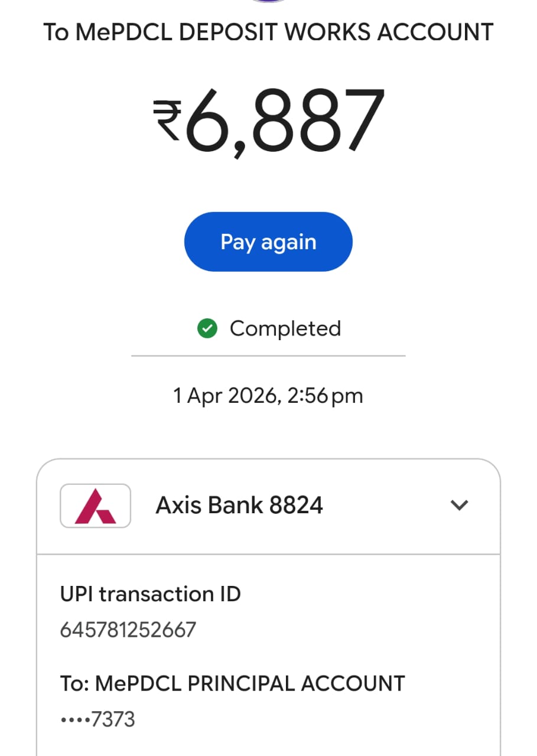537x756 pixels.
Task: Tap the separator line under the Axis Bank row
Action: point(268,555)
